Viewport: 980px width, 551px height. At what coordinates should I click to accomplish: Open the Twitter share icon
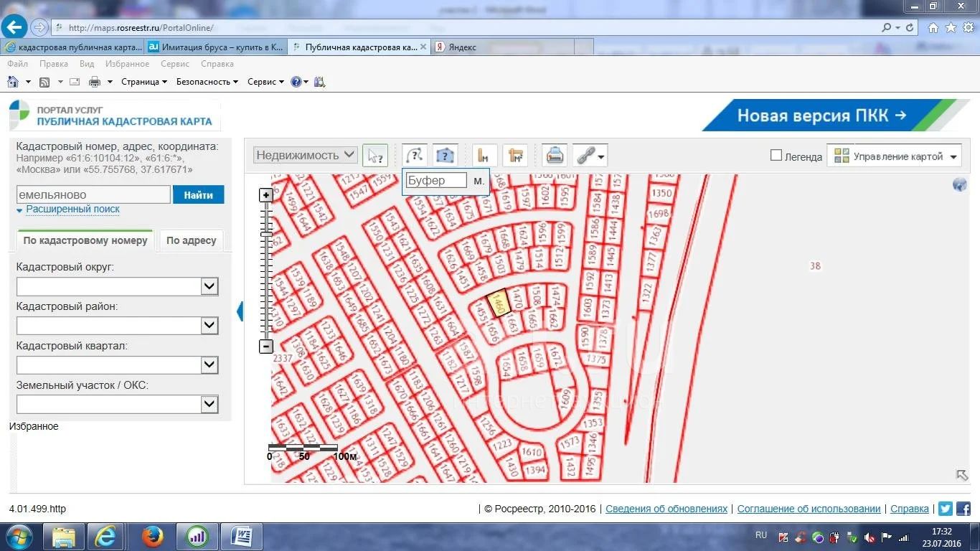click(946, 509)
